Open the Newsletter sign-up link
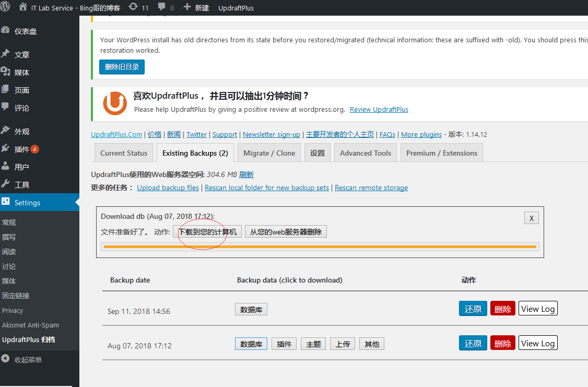Image resolution: width=588 pixels, height=387 pixels. (x=272, y=134)
